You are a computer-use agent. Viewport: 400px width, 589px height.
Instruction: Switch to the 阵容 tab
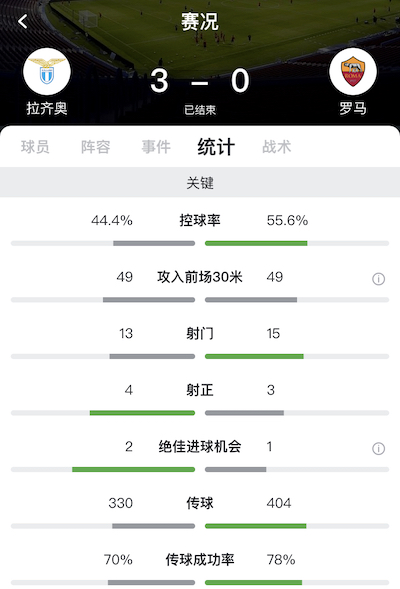coord(95,147)
